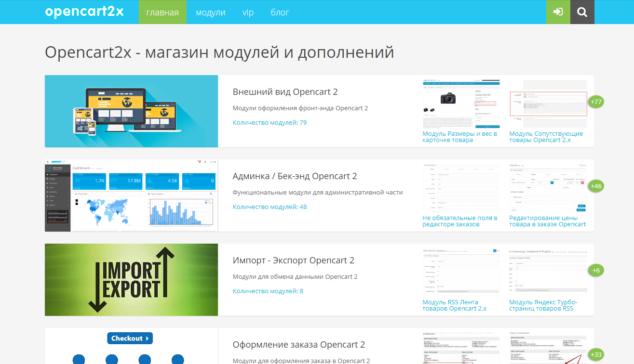Open the Checkout banner image
This screenshot has width=634, height=364.
pyautogui.click(x=132, y=346)
